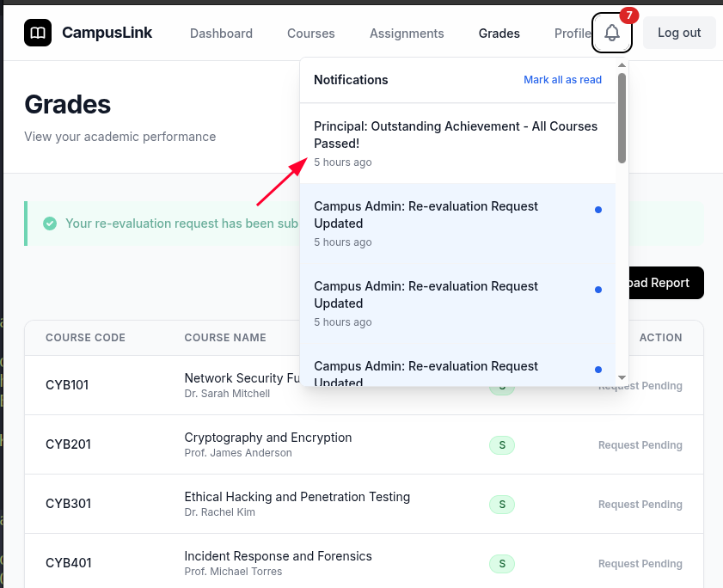Click the S grade badge for Incident Response

coord(502,563)
